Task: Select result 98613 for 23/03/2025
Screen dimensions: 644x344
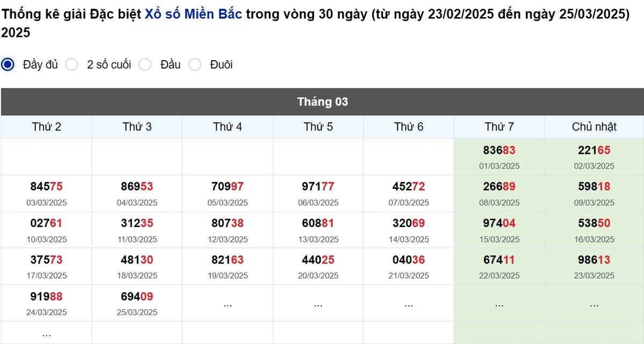Action: click(x=594, y=260)
